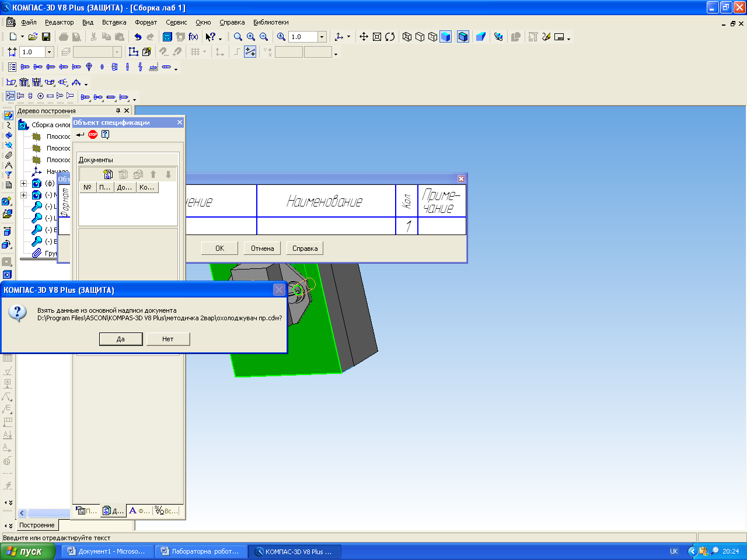Switch to the Построение tab

tap(37, 525)
